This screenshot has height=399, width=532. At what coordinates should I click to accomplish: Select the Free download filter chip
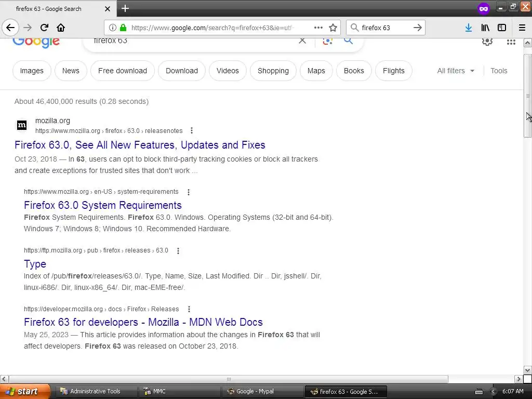click(x=123, y=71)
